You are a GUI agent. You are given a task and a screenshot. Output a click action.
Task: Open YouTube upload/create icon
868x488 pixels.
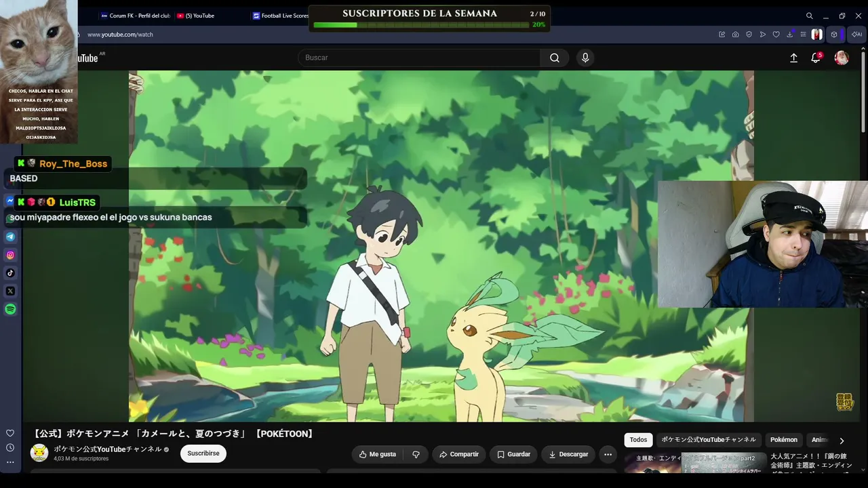tap(793, 58)
